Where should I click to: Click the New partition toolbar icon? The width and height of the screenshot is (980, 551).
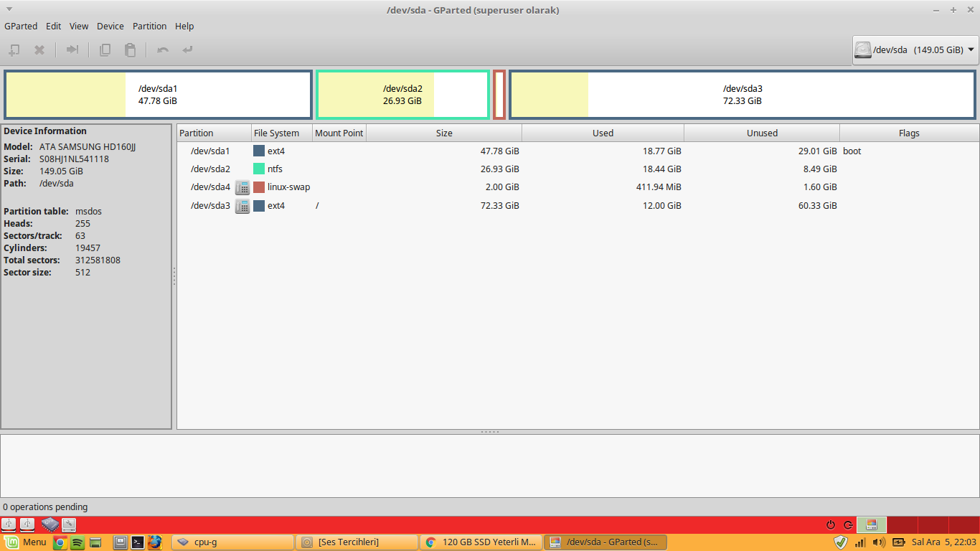click(14, 50)
